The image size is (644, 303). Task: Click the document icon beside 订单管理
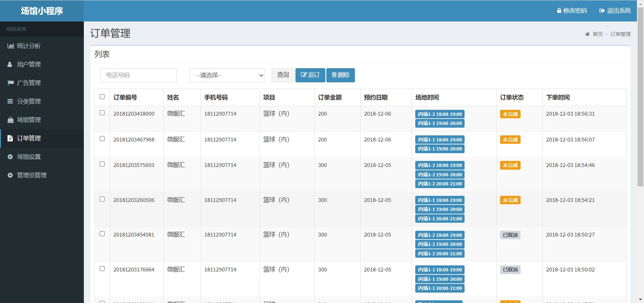(10, 138)
